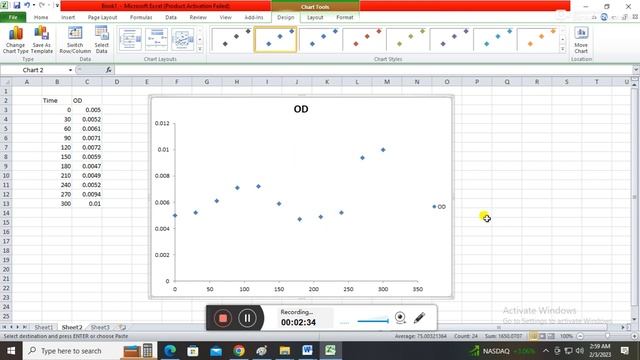Switch to View ribbon tab
Screen dimensions: 640x360
click(226, 18)
